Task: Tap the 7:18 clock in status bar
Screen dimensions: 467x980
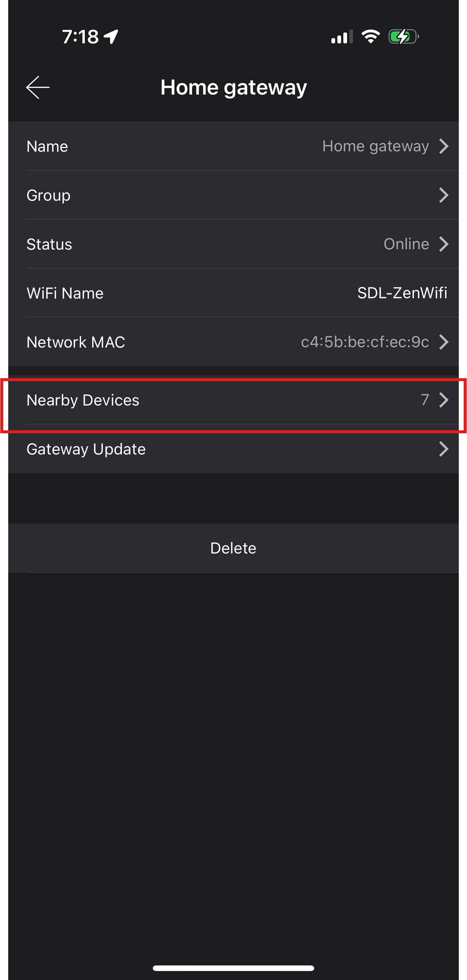Action: (80, 37)
